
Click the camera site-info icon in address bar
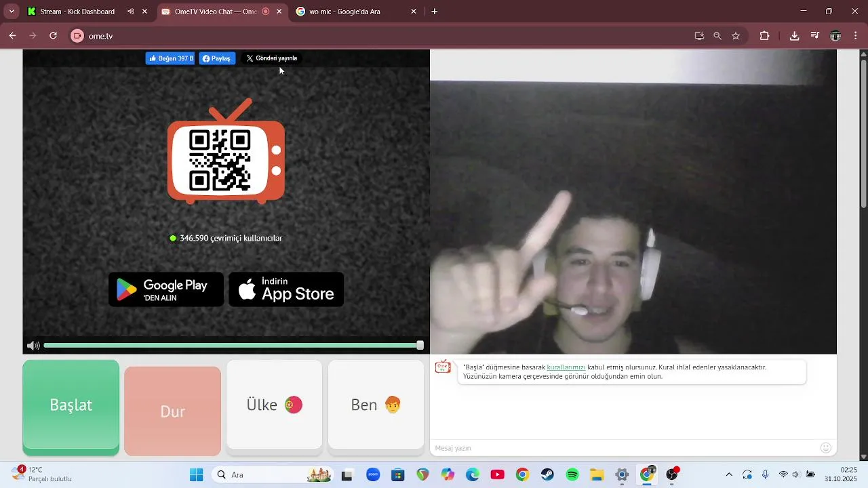(77, 36)
